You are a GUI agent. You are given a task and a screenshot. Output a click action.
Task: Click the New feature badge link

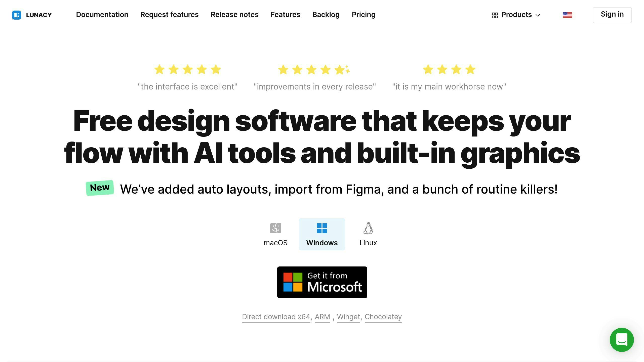(100, 188)
